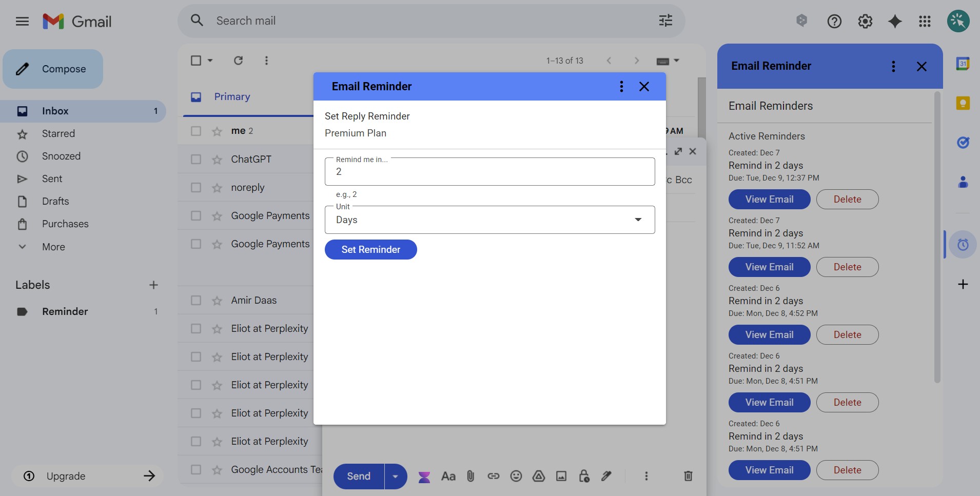
Task: Open Google Calendar from side panel
Action: click(x=963, y=64)
